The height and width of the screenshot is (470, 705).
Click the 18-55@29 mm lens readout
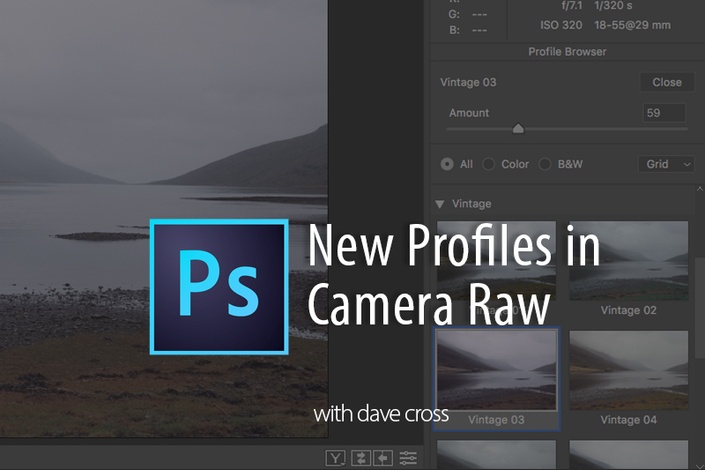pos(632,25)
